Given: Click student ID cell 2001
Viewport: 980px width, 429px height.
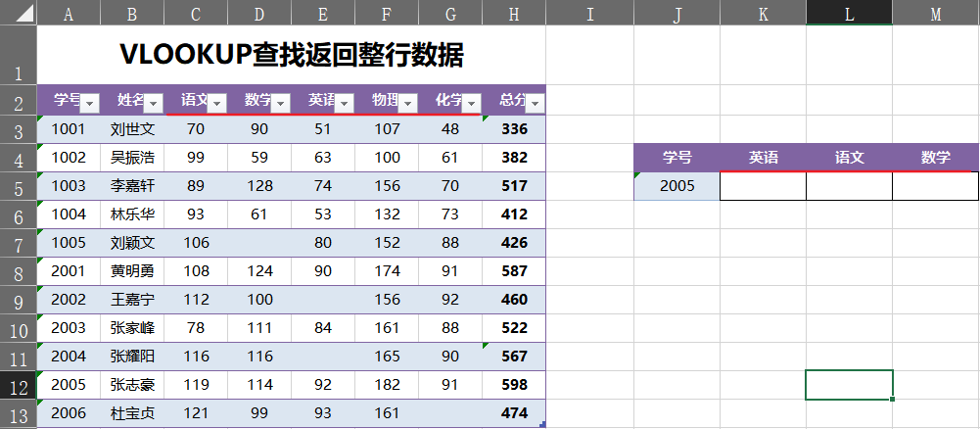Looking at the screenshot, I should coord(69,270).
